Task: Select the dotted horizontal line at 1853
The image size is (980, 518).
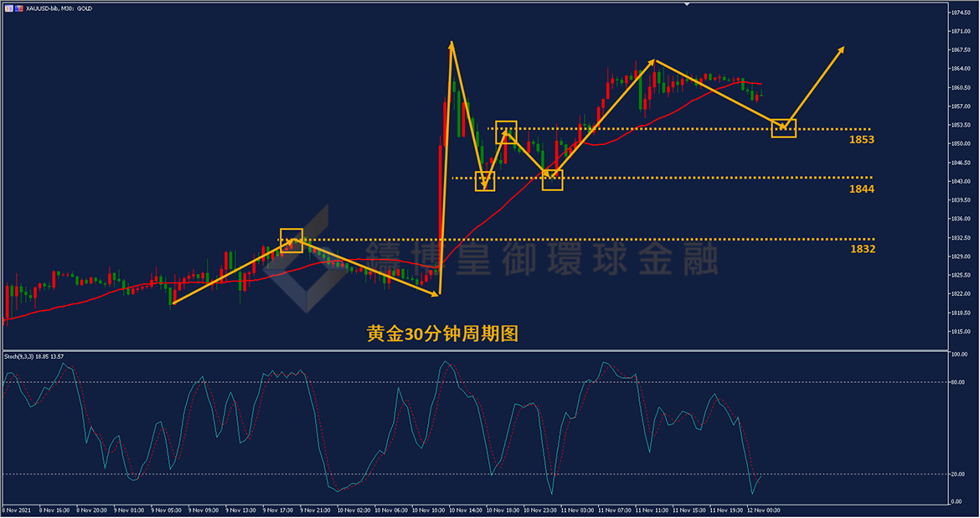Action: coord(679,129)
